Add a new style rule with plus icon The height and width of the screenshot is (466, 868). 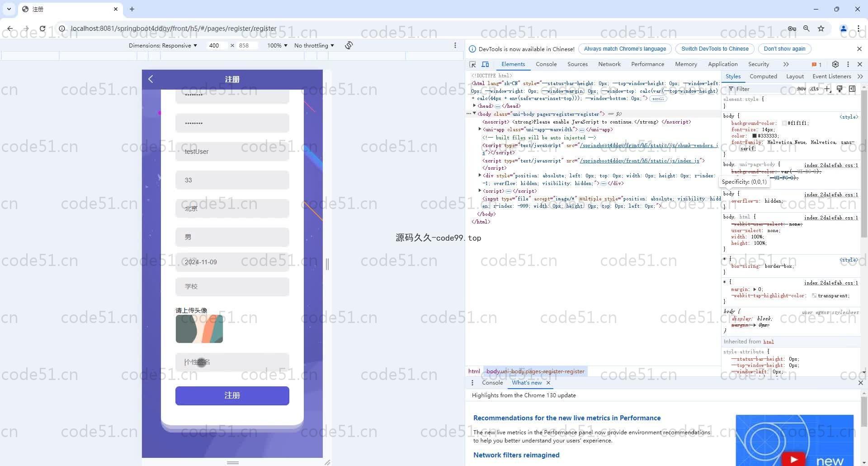pyautogui.click(x=827, y=89)
